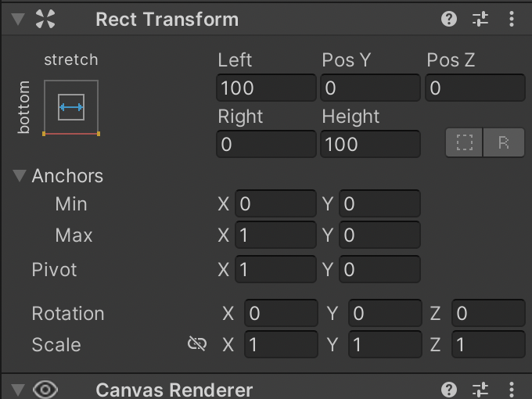Click the Left value field
Viewport: 532px width, 399px height.
coord(266,88)
